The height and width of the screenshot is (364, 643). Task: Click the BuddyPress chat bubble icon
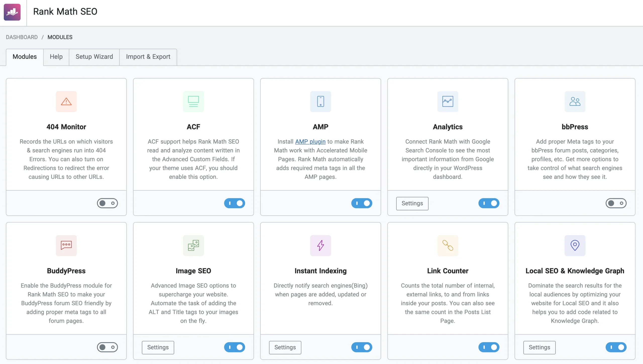[66, 245]
